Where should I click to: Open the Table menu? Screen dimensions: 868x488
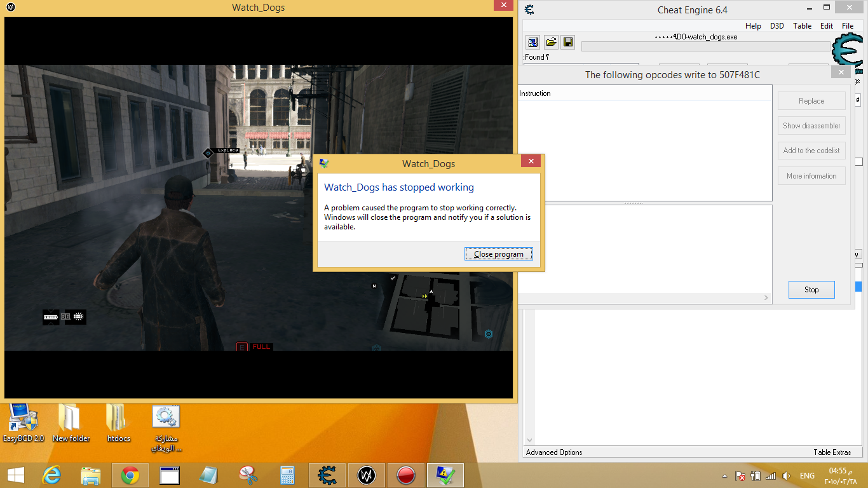coord(802,26)
